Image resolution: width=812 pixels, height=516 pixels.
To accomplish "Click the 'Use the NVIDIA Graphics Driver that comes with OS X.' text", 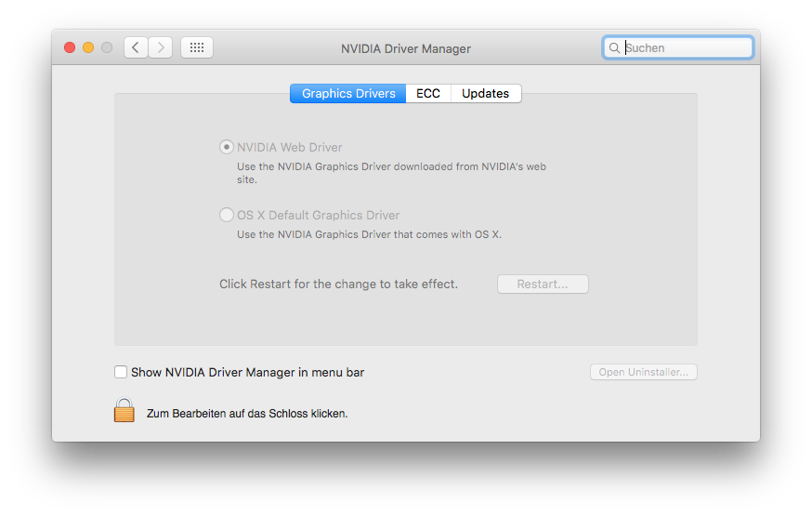I will [x=369, y=234].
